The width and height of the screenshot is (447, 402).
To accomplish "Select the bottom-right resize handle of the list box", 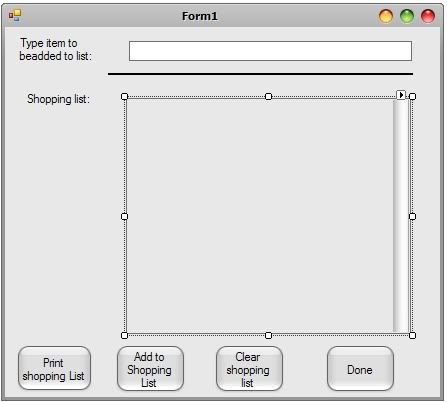I will [x=412, y=335].
